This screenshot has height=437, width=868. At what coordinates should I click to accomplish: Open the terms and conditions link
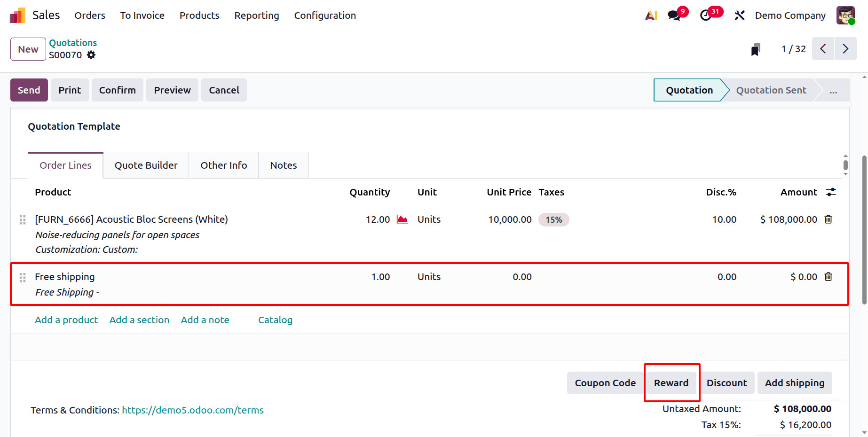pos(193,410)
